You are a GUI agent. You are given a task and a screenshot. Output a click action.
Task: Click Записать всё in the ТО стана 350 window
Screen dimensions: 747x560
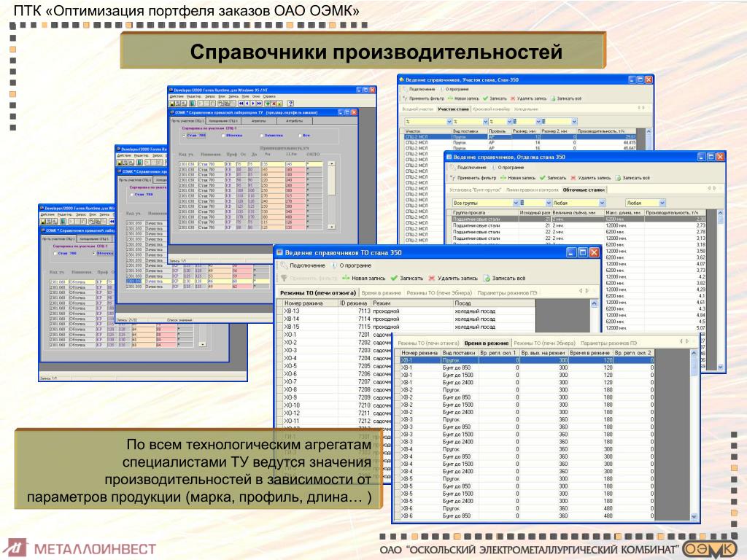click(x=505, y=278)
